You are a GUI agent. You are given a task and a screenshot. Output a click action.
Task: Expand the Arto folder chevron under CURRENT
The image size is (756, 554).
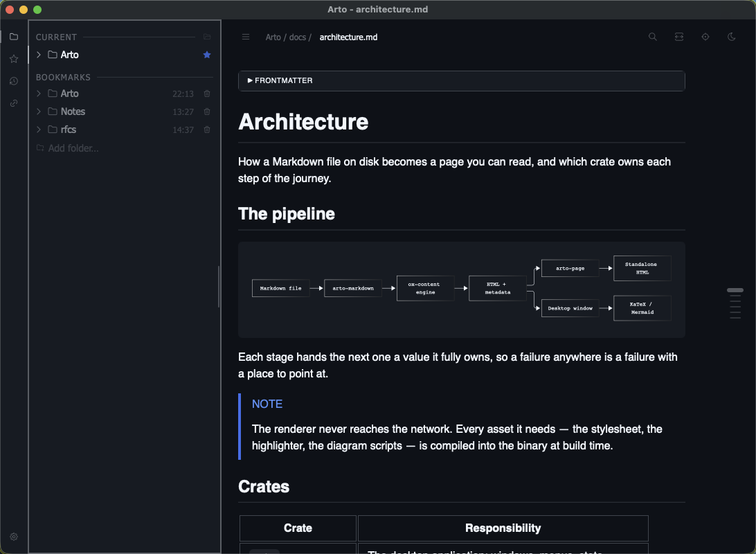click(39, 55)
